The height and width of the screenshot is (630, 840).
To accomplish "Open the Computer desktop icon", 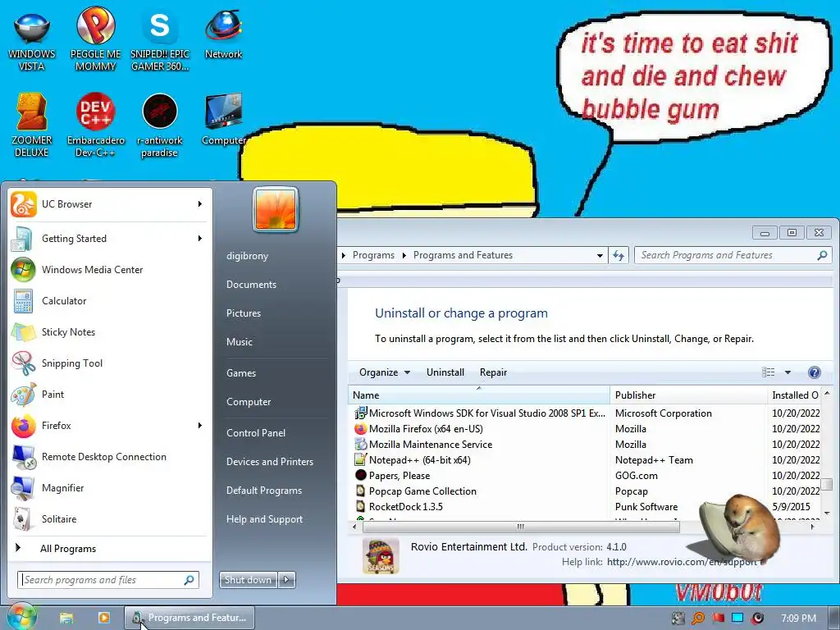I will tap(223, 119).
